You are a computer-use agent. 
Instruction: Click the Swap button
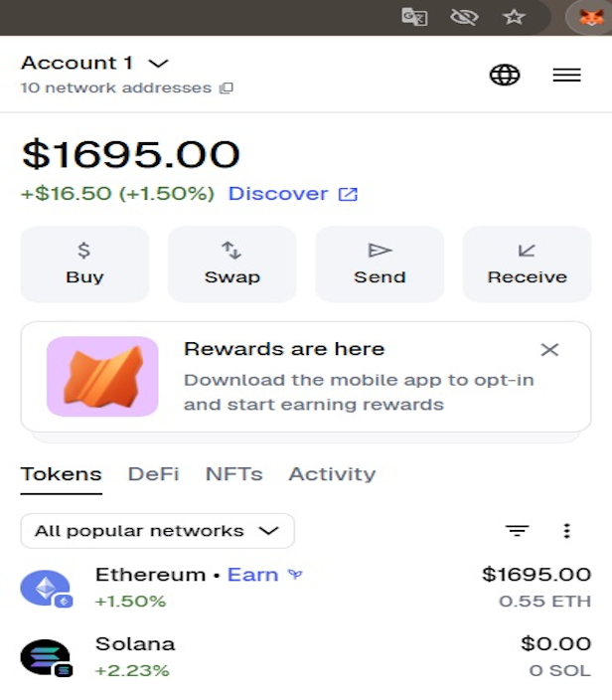click(231, 264)
